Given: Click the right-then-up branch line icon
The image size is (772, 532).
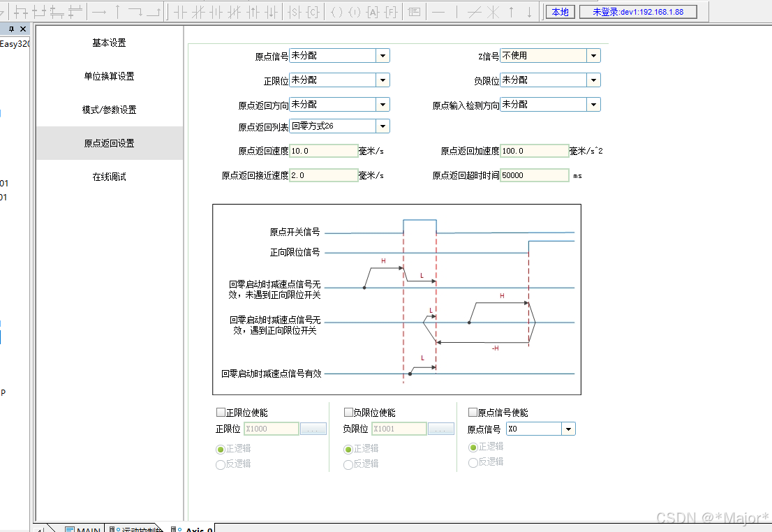Looking at the screenshot, I should tap(154, 12).
